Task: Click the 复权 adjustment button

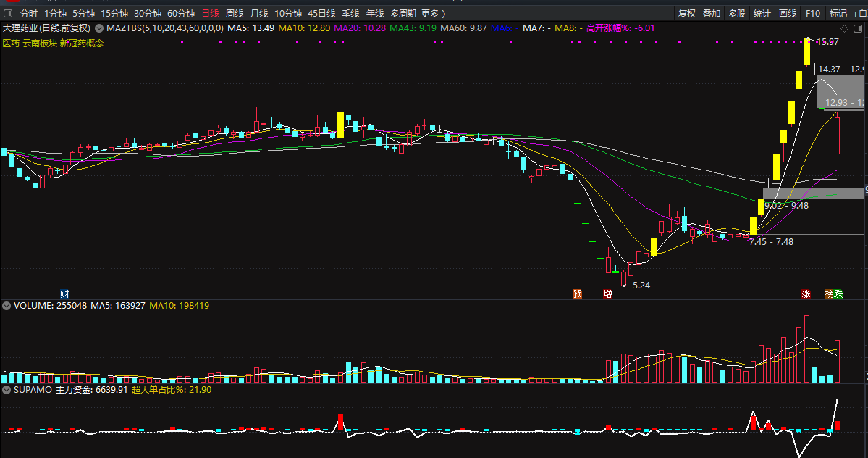Action: [686, 14]
